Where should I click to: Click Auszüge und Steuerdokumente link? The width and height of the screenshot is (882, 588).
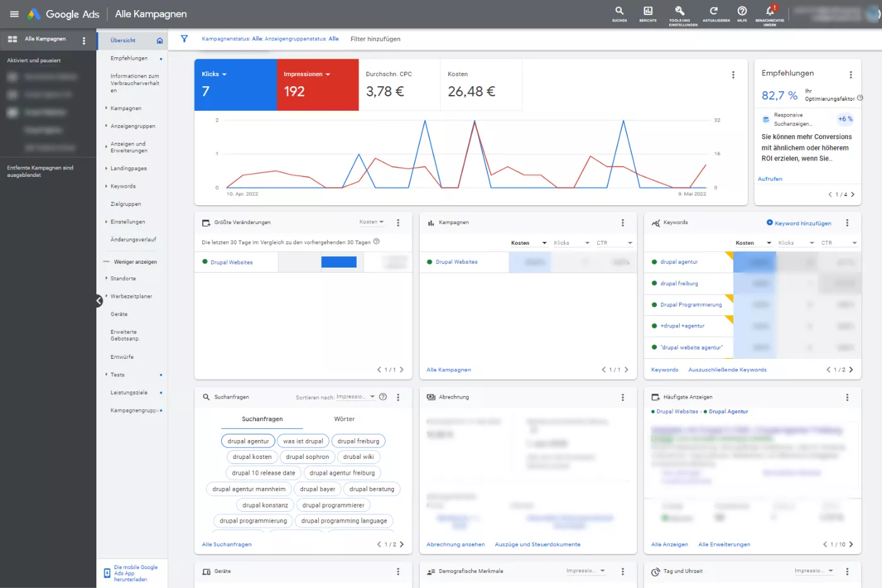point(538,545)
